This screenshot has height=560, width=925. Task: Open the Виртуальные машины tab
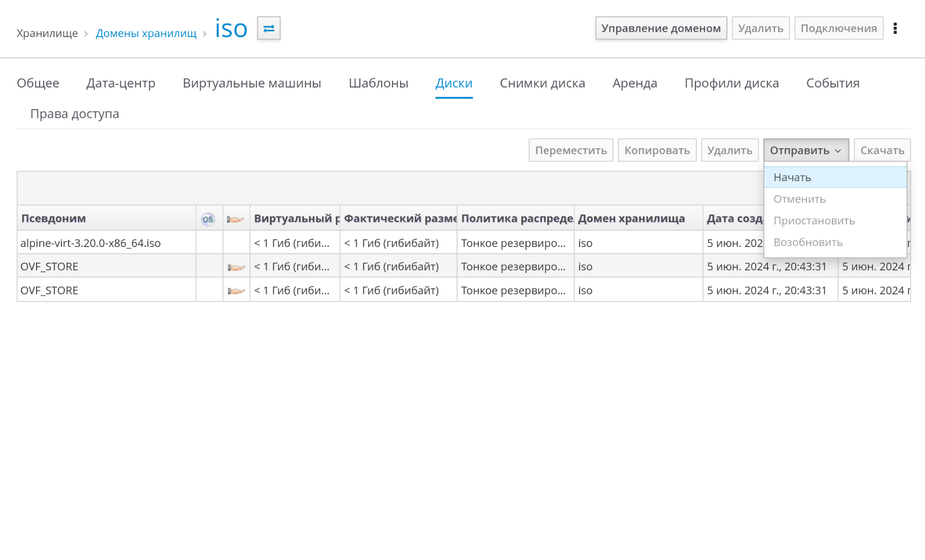(252, 83)
